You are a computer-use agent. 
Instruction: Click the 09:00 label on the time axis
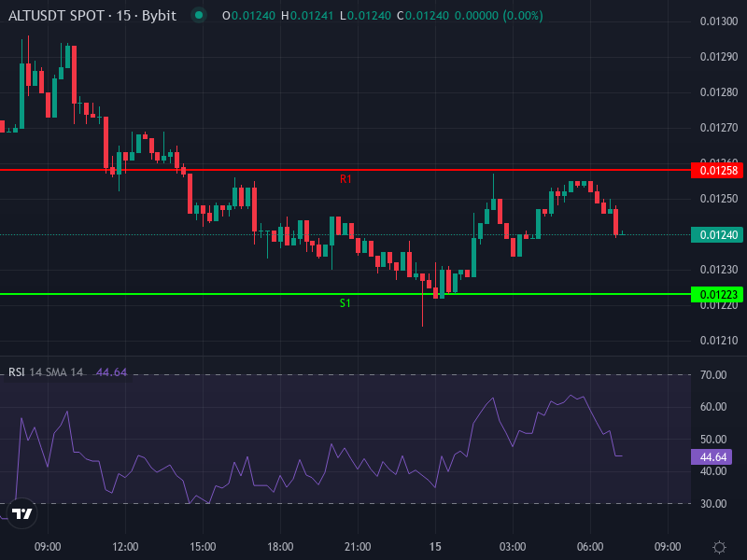pyautogui.click(x=49, y=542)
